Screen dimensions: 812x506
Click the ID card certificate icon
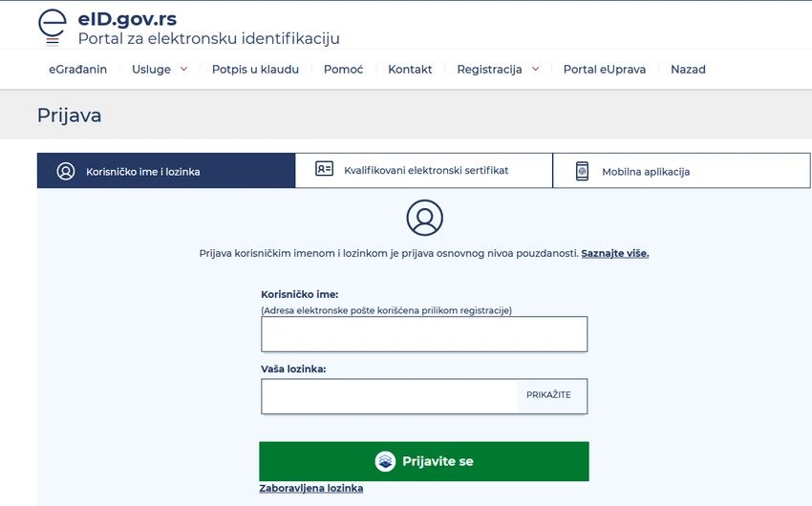[x=324, y=169]
